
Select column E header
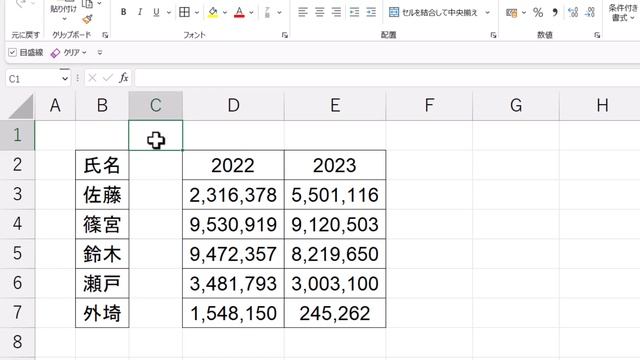pos(335,106)
